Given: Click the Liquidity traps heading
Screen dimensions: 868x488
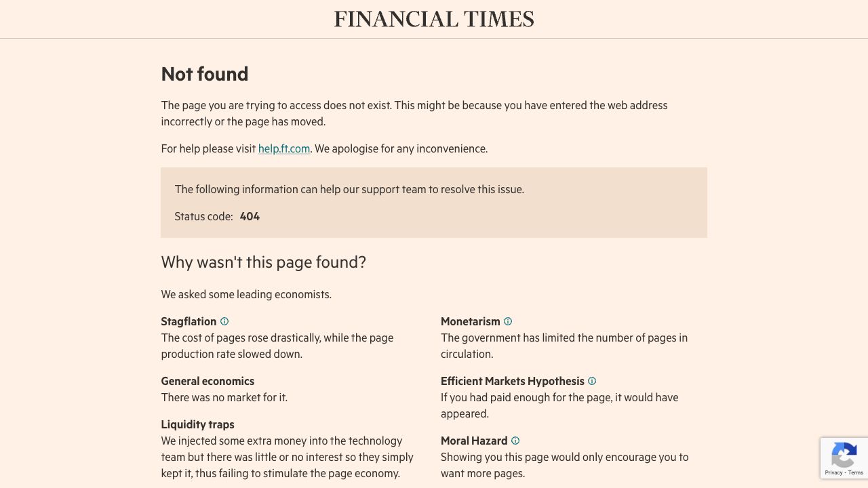Looking at the screenshot, I should point(197,424).
